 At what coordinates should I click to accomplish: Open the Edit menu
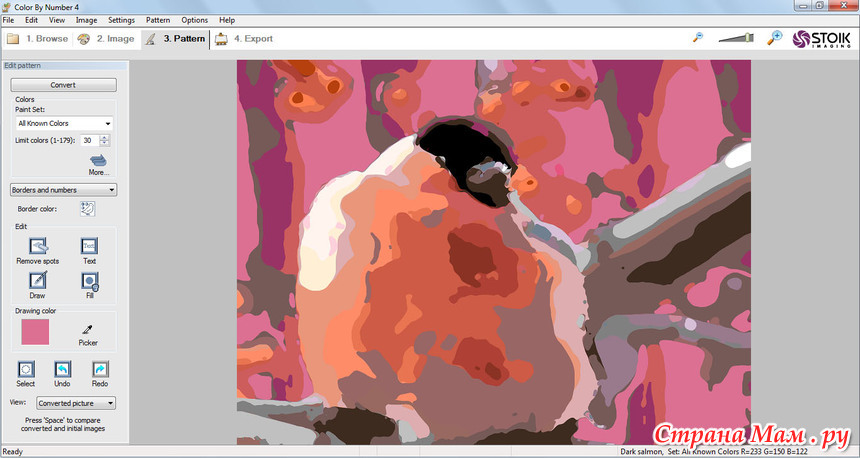(x=31, y=20)
